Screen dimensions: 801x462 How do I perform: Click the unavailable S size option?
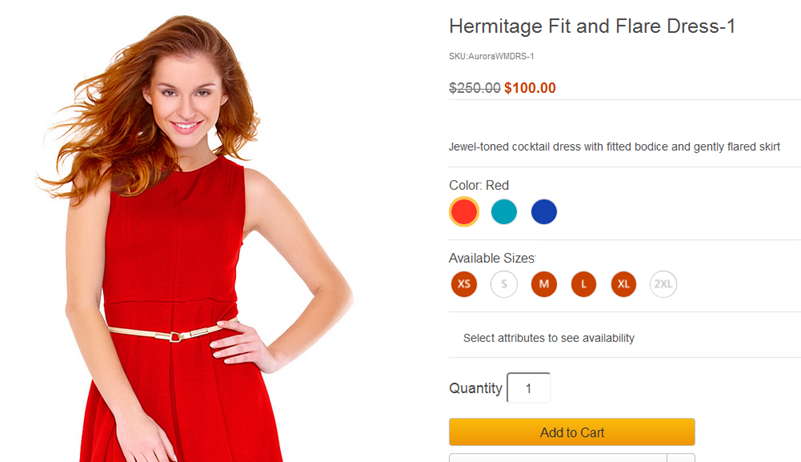tap(504, 284)
